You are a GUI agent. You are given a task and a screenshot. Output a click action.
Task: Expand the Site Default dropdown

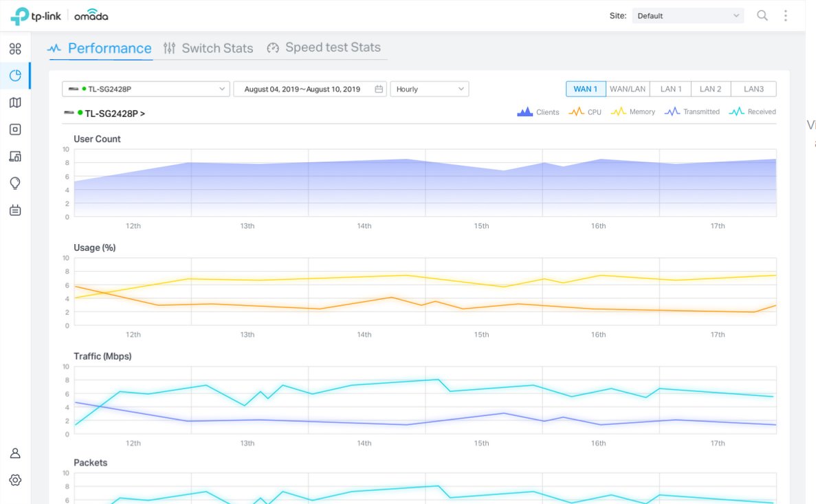click(x=687, y=16)
